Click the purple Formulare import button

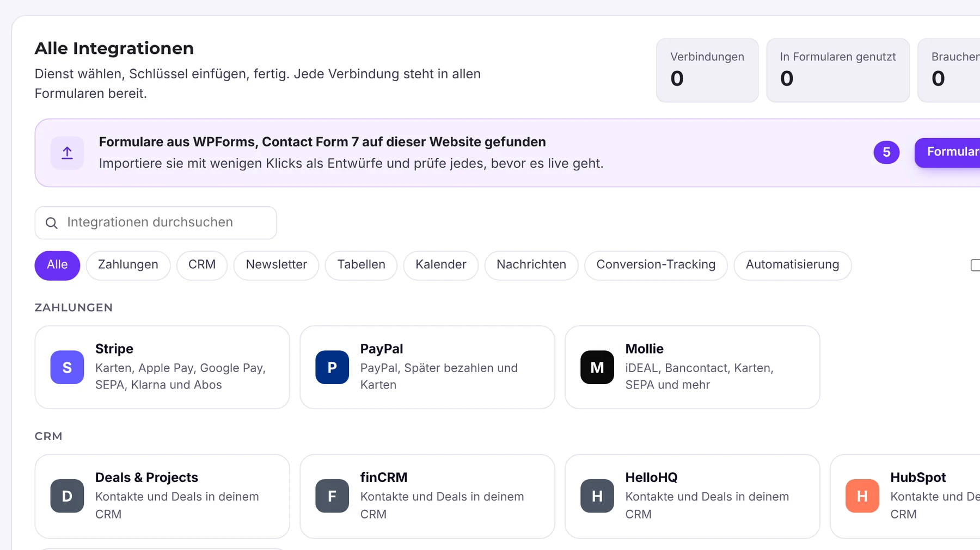point(948,152)
